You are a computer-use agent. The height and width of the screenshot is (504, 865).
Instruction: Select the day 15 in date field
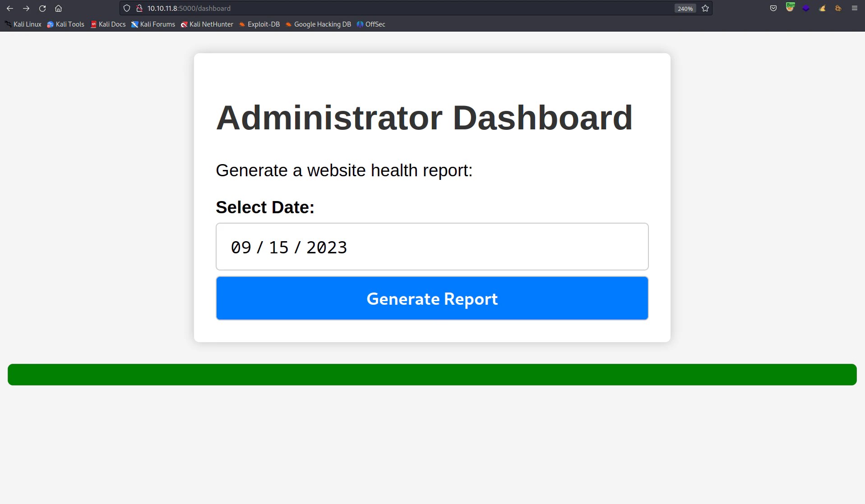278,247
